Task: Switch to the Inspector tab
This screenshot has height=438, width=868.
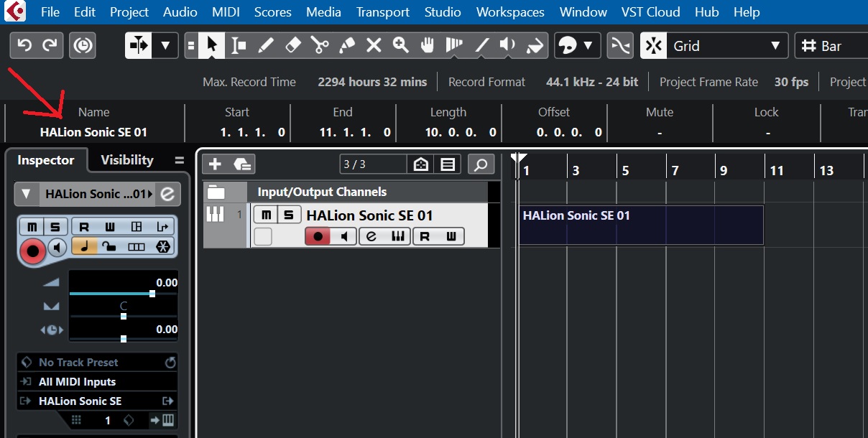Action: coord(46,160)
